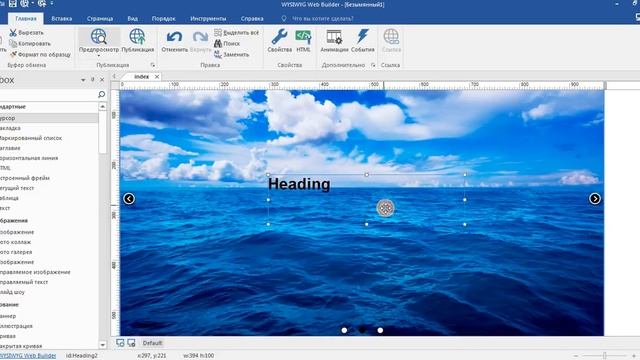This screenshot has height=360, width=640.
Task: Click the third carousel pagination dot
Action: tap(380, 330)
